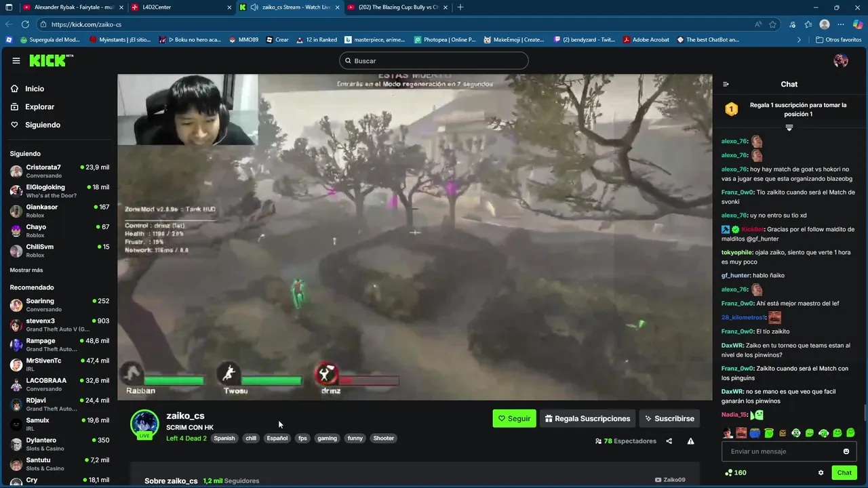This screenshot has height=488, width=868.
Task: Click the Buscar search field
Action: (434, 61)
